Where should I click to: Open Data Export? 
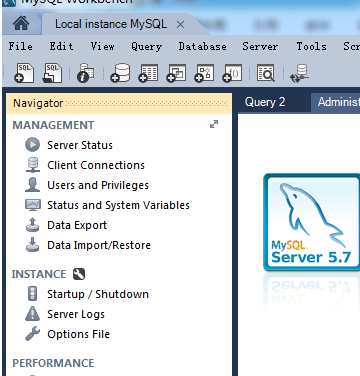[x=77, y=225]
